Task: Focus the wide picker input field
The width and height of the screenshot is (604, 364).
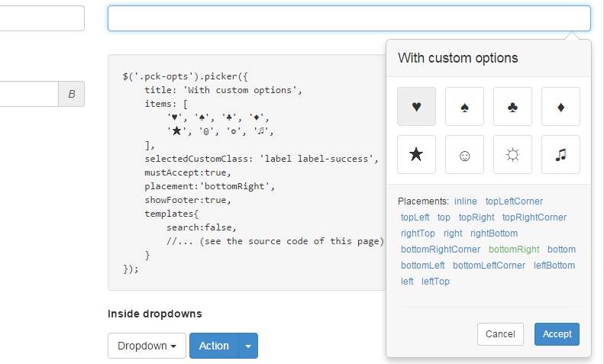Action: pos(349,18)
